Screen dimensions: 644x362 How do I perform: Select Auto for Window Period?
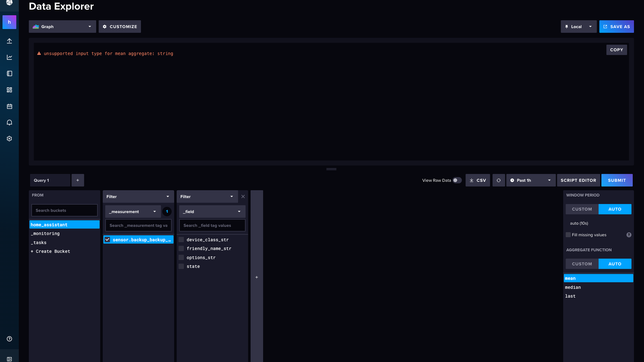tap(615, 209)
